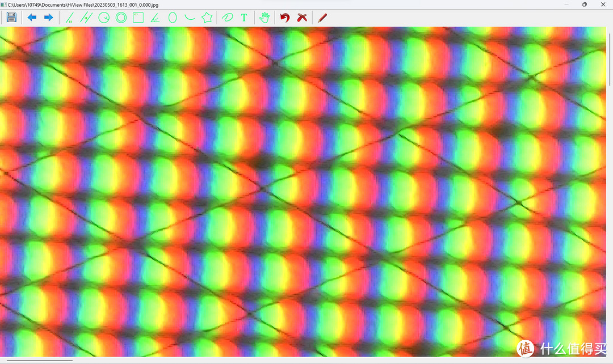Select the arc measurement tool
Screen dimensions: 613x364
pos(190,18)
